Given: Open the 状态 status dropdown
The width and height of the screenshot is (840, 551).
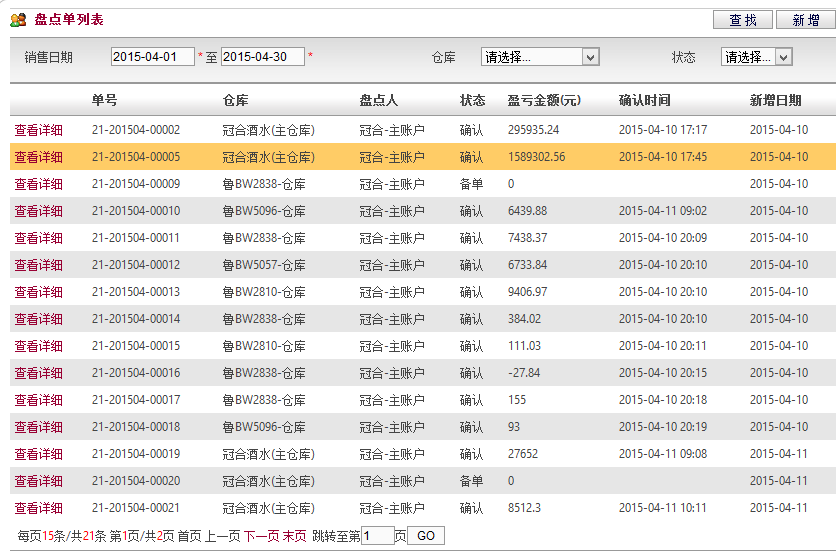Looking at the screenshot, I should (x=756, y=57).
